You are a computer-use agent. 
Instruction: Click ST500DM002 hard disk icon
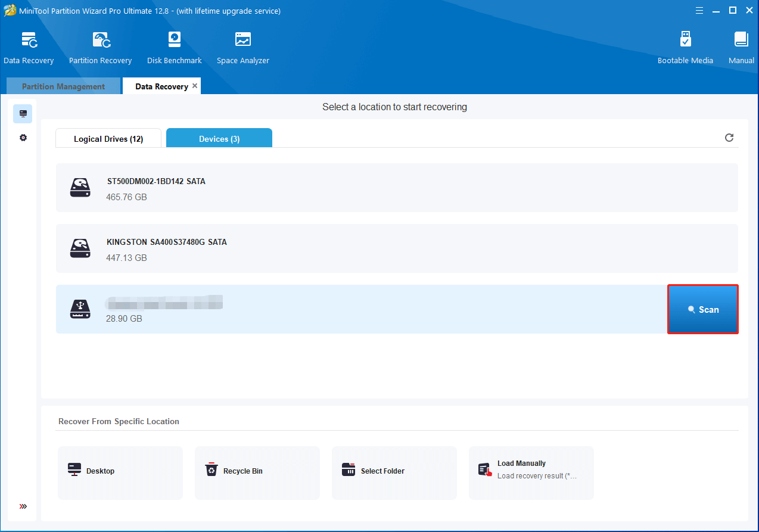[x=80, y=188]
